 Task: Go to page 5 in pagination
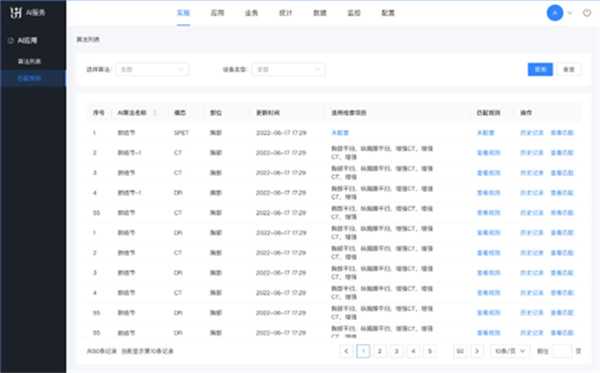[430, 351]
